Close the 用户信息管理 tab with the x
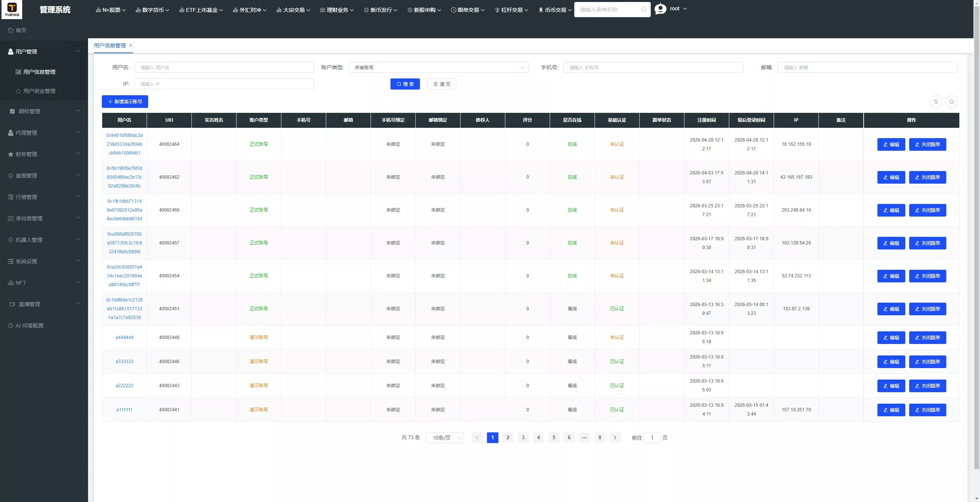This screenshot has height=502, width=980. point(131,45)
